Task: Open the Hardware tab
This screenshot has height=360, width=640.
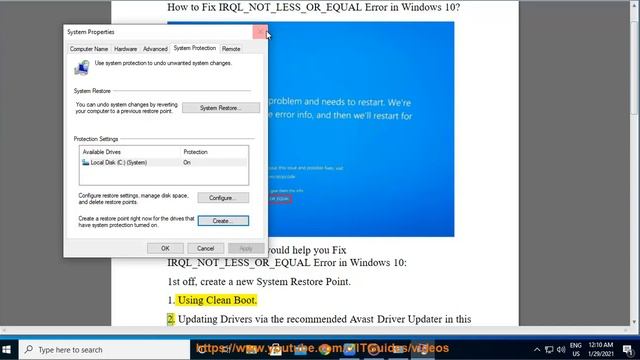Action: coord(125,49)
